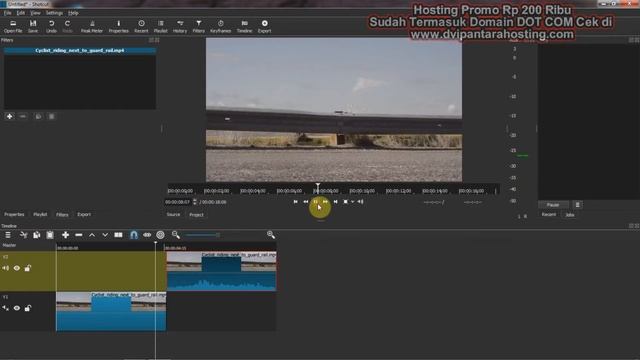Add a filter with plus button

(x=9, y=116)
